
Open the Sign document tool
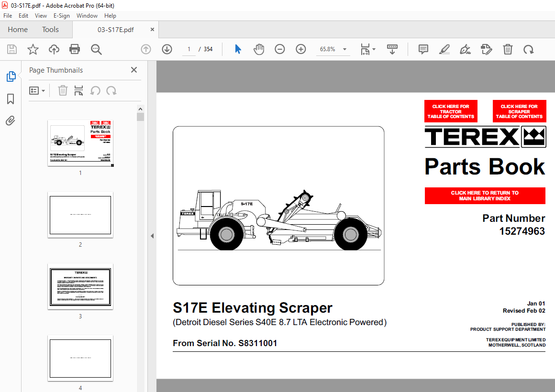tap(465, 49)
